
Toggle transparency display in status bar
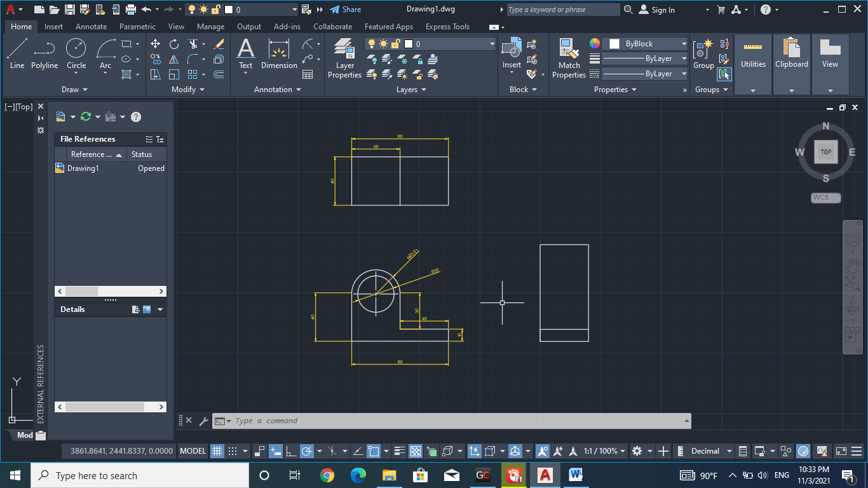[x=415, y=451]
